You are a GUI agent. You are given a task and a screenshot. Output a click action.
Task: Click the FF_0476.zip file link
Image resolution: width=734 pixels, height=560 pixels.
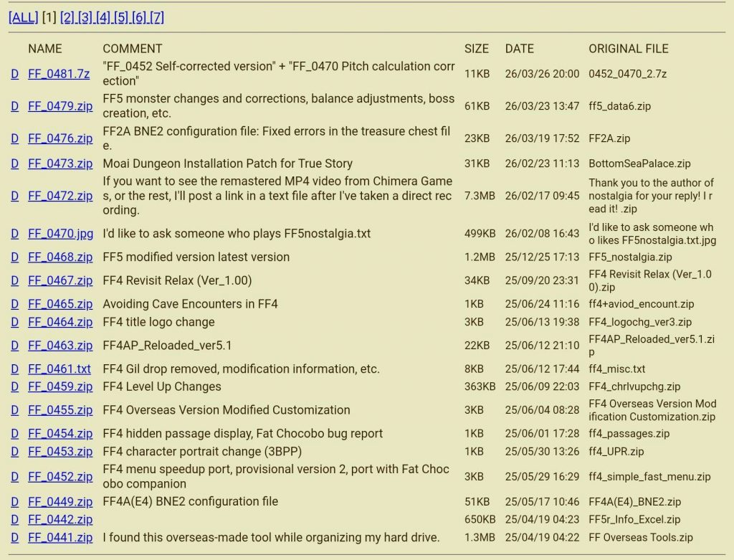(60, 138)
